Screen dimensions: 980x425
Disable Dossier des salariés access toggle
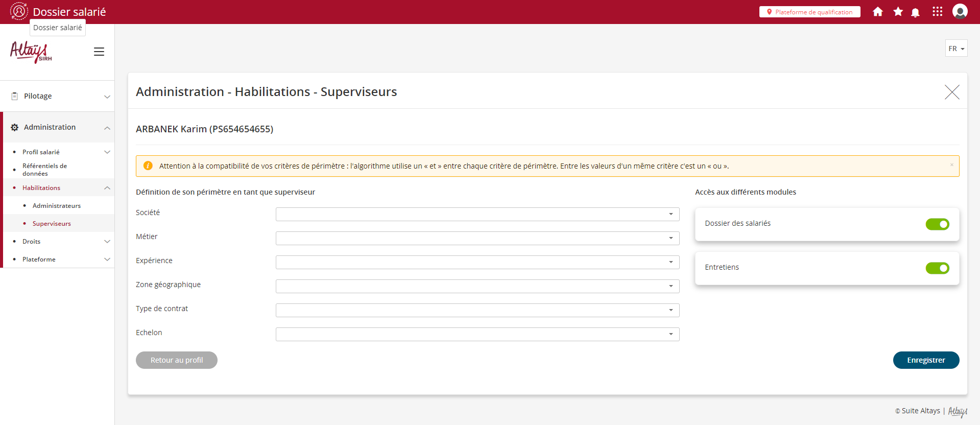click(937, 224)
